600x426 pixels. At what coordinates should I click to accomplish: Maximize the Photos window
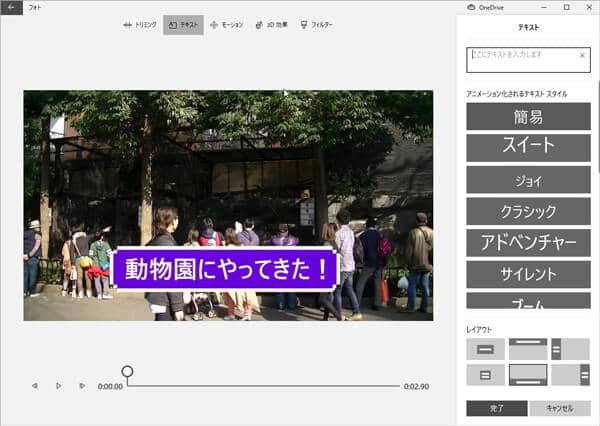[567, 7]
